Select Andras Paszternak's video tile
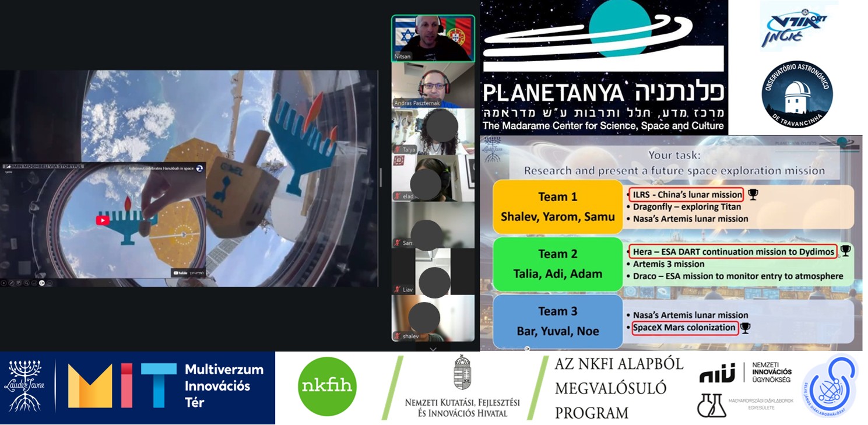The height and width of the screenshot is (425, 868). [x=433, y=85]
